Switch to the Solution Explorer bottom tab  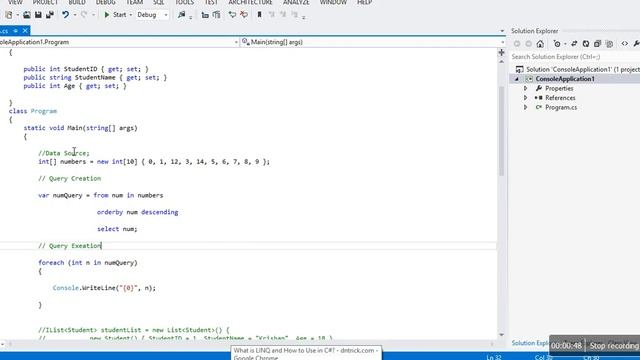pyautogui.click(x=530, y=343)
